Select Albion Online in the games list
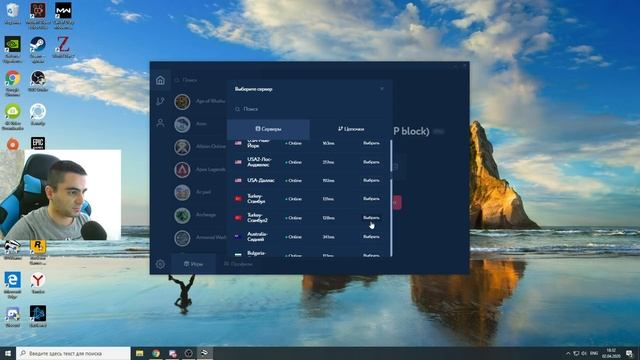The width and height of the screenshot is (640, 360). 200,147
